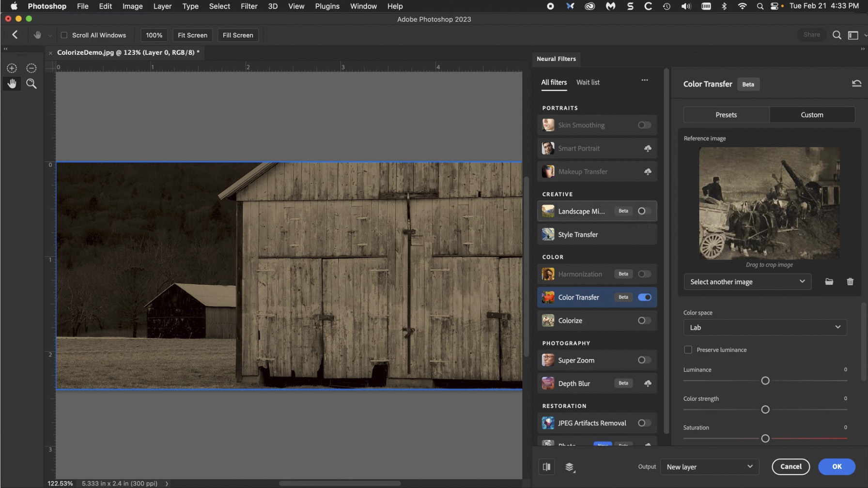Click the download cloud icon for Smart Portrait

click(648, 148)
